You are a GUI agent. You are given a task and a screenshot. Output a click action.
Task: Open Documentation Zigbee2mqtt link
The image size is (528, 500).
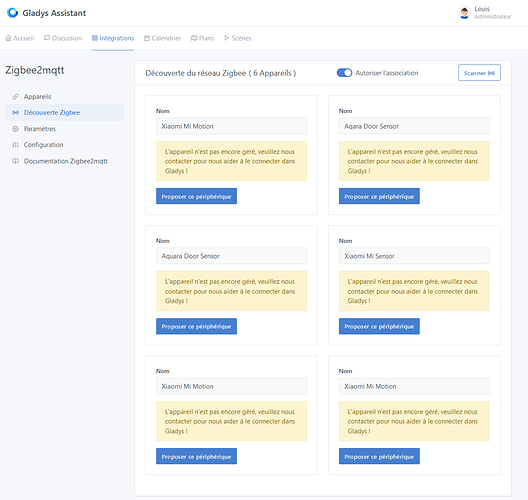coord(65,161)
